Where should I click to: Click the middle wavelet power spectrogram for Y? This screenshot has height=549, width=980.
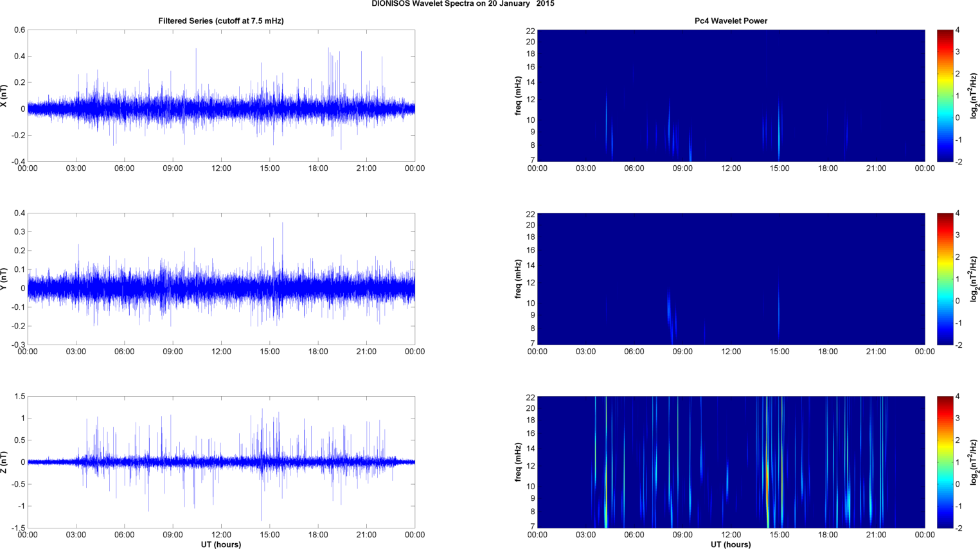click(x=731, y=279)
